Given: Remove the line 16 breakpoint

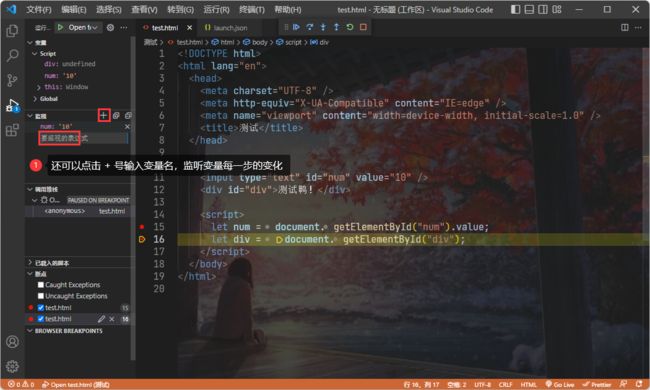Looking at the screenshot, I should pos(112,319).
